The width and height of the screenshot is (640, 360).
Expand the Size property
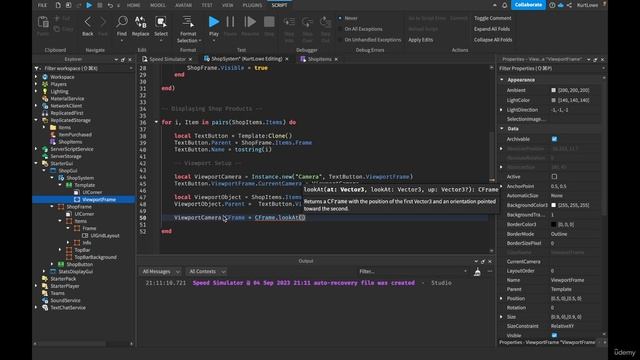[502, 317]
